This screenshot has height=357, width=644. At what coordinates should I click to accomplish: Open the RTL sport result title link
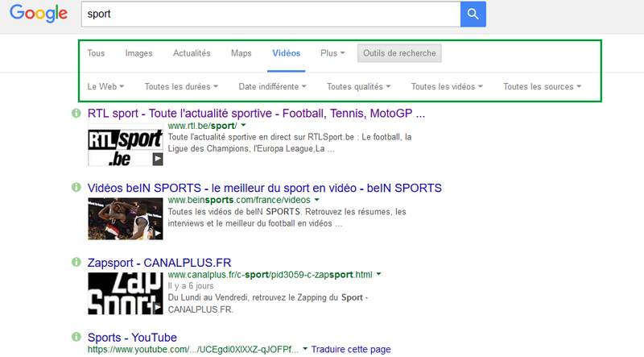(256, 113)
